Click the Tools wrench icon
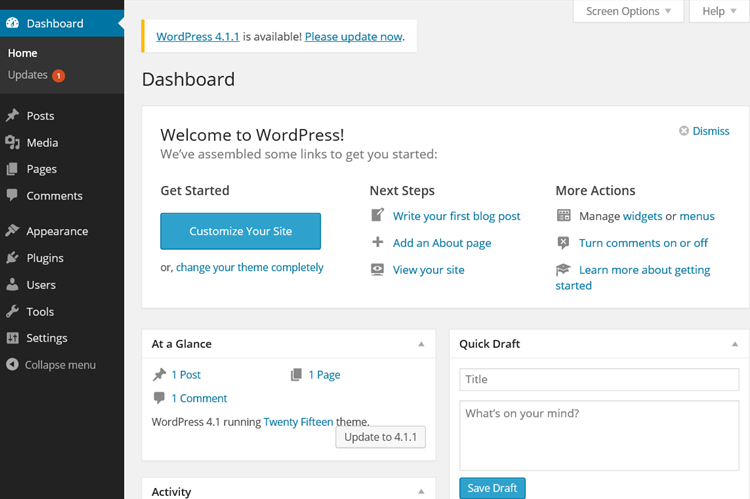This screenshot has height=499, width=750. 12,311
